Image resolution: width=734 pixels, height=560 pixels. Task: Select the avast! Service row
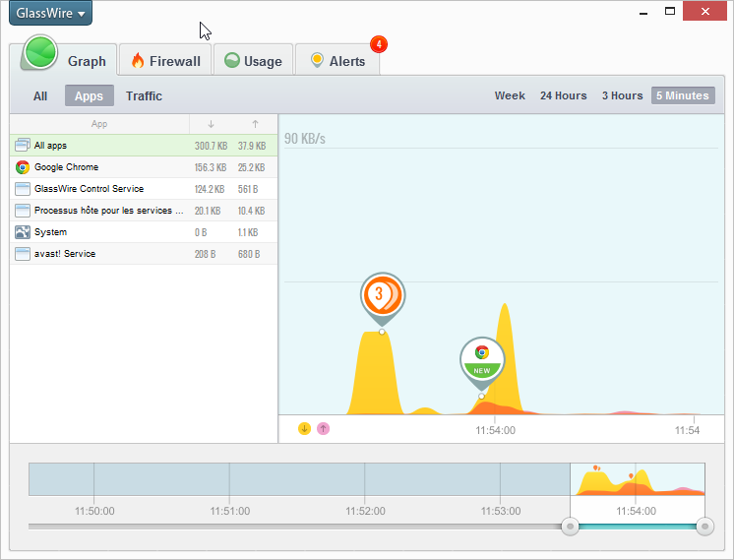pyautogui.click(x=144, y=254)
